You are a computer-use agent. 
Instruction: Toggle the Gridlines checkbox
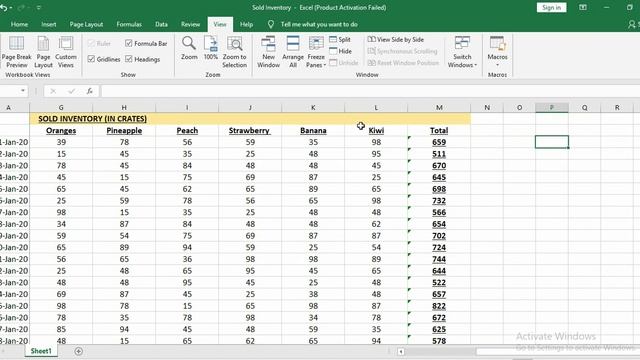[x=91, y=59]
